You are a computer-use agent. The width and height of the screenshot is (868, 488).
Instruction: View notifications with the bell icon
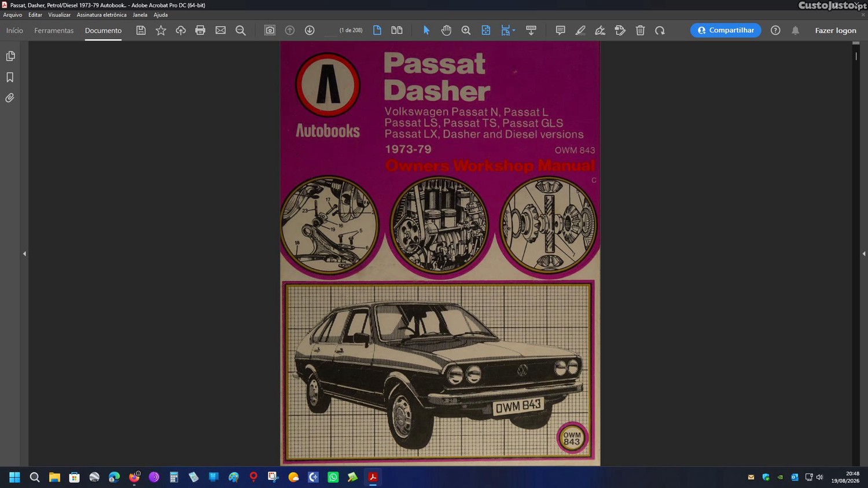(x=796, y=30)
